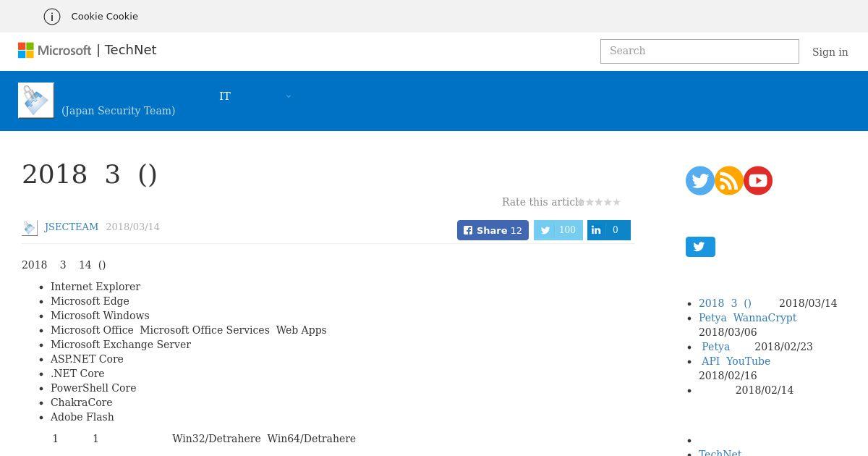Screen dimensions: 868x456
Task: Open Petya link dated 2018/02/23
Action: (715, 347)
